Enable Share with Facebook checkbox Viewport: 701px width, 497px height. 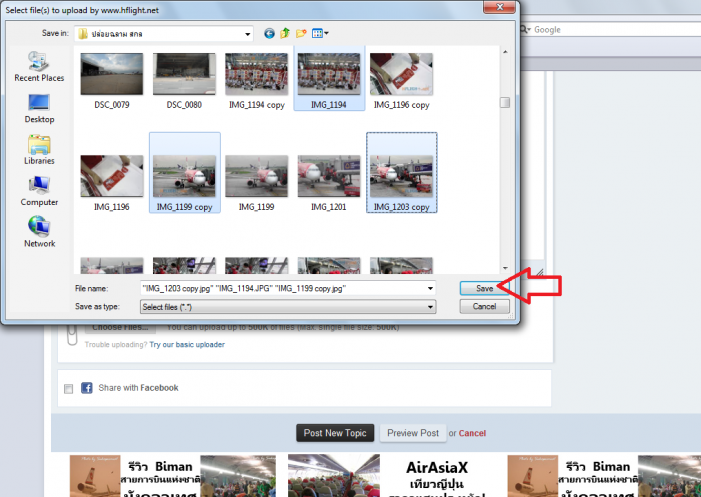point(68,388)
